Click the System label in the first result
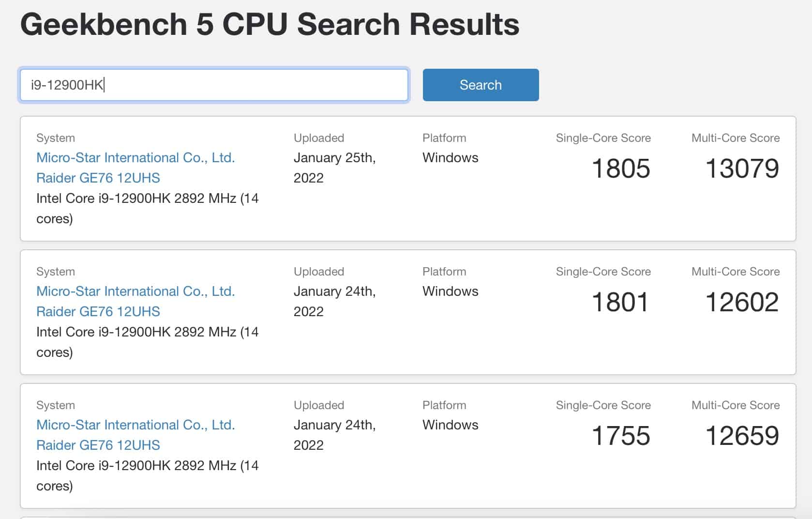 pos(56,138)
